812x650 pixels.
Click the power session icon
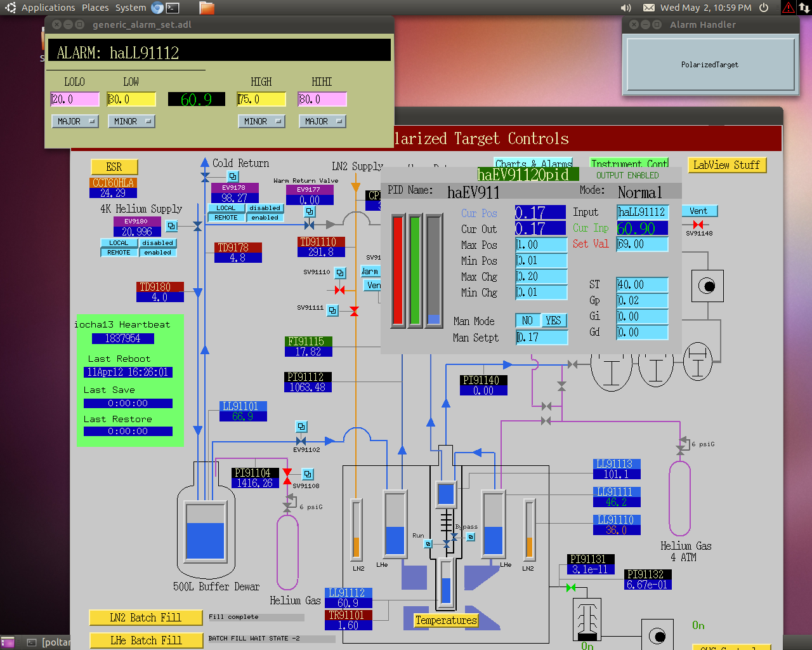pos(764,8)
